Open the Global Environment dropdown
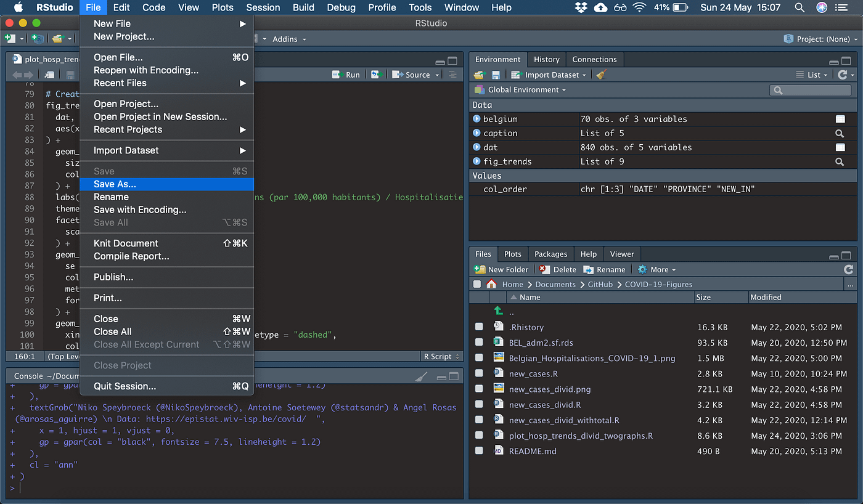This screenshot has height=504, width=863. coord(520,90)
